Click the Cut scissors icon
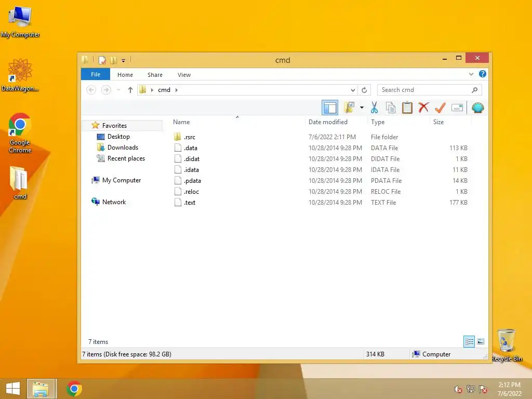Image resolution: width=532 pixels, height=399 pixels. point(374,108)
